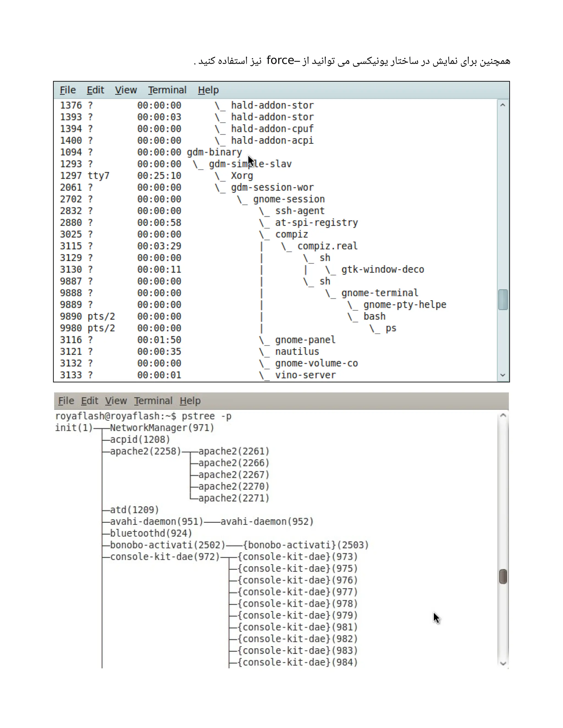Open View menu in lower terminal

click(116, 401)
